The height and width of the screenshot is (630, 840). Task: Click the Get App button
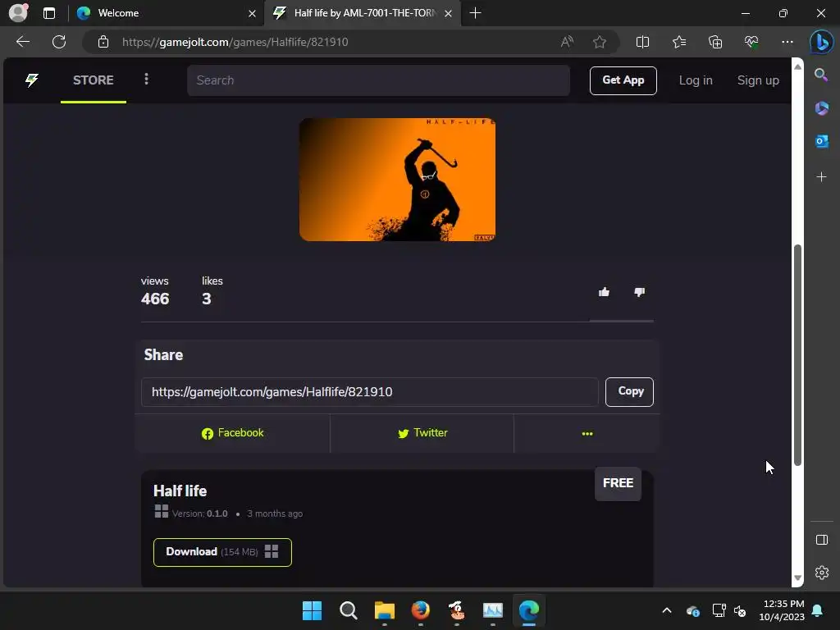(623, 80)
